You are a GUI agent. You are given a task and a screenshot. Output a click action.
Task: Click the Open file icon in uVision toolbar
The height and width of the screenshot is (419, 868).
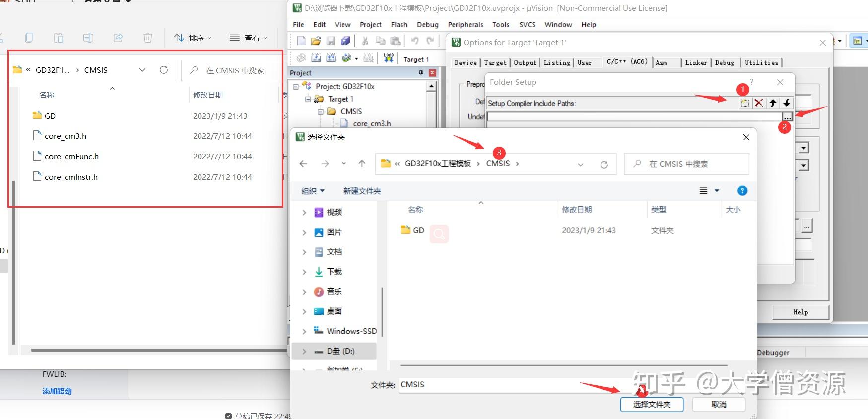pos(316,41)
